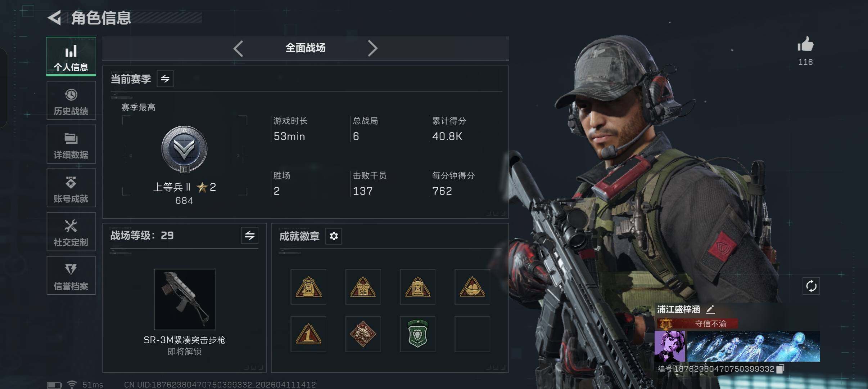Click the rotate character refresh icon
The image size is (868, 389).
811,286
